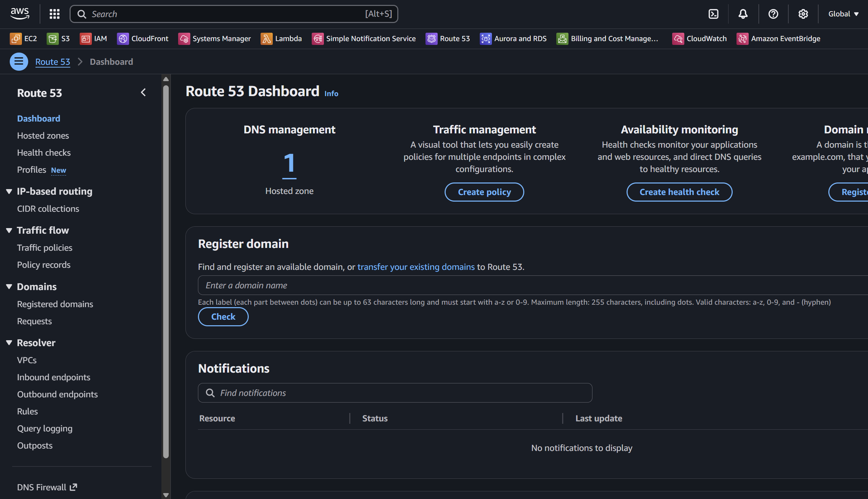Open Lambda shortcut in favorites bar

click(x=281, y=39)
